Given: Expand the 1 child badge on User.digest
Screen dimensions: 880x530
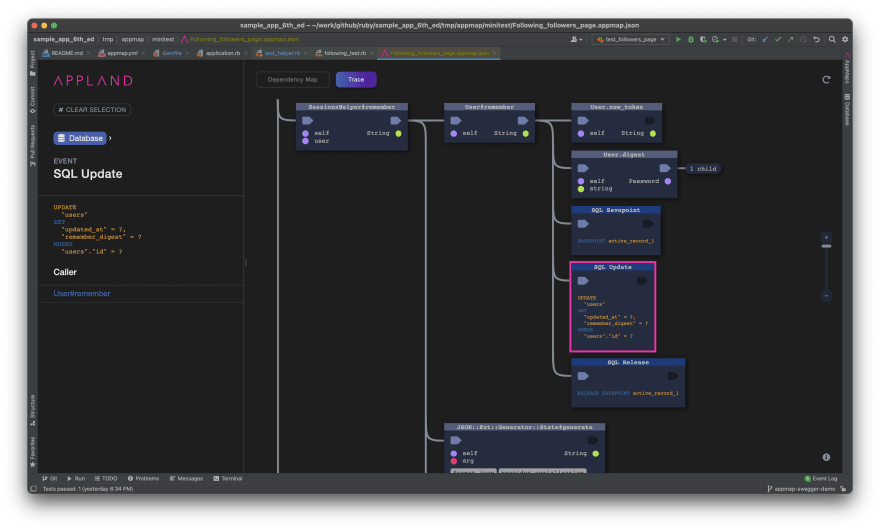Looking at the screenshot, I should point(703,168).
